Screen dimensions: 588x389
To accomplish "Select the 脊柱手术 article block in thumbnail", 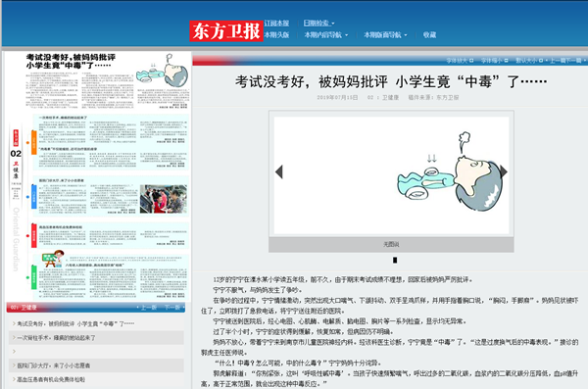I will (111, 129).
